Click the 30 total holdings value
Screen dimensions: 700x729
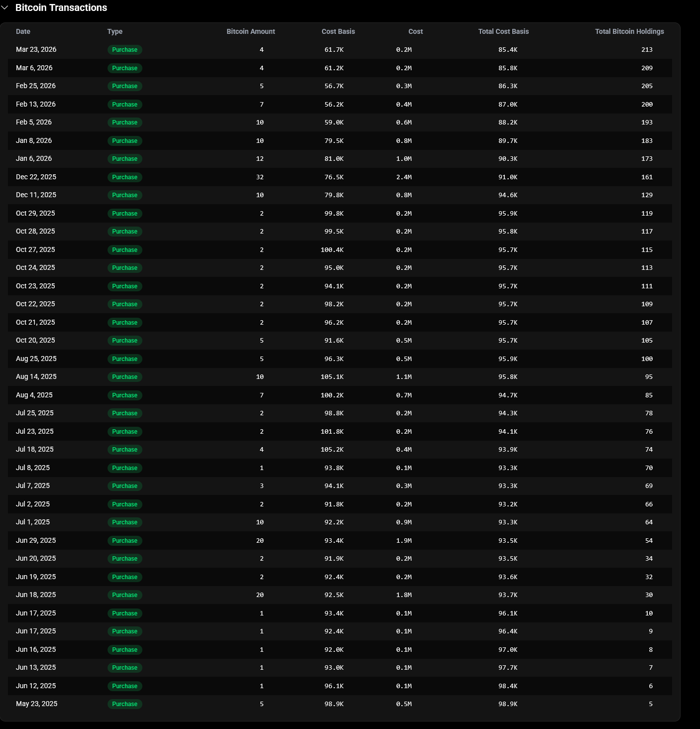649,595
